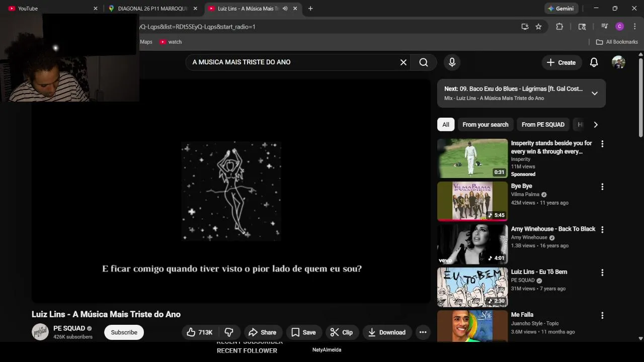Open Luiz Lins - Eu Tô Bem title
This screenshot has height=362, width=644.
[539, 272]
